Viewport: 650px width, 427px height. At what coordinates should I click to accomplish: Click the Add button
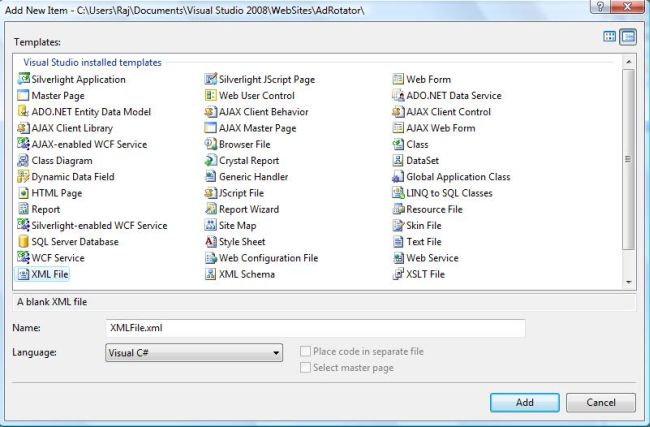(x=524, y=402)
